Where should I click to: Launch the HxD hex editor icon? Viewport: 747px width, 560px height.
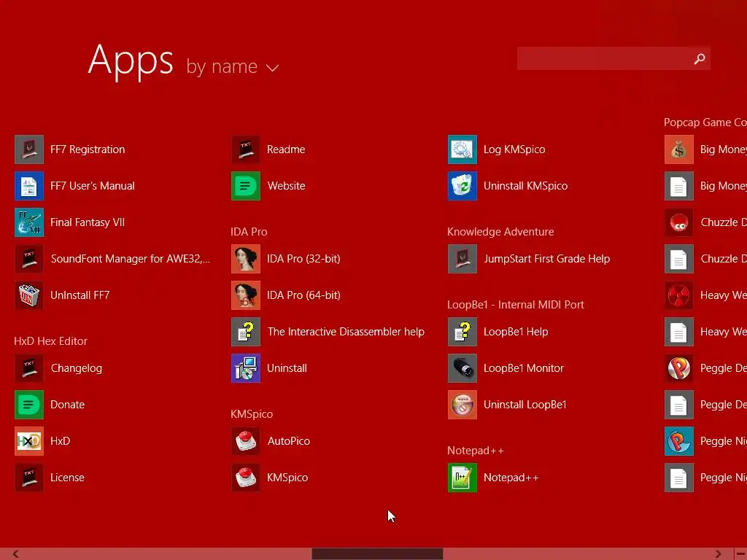pyautogui.click(x=29, y=441)
